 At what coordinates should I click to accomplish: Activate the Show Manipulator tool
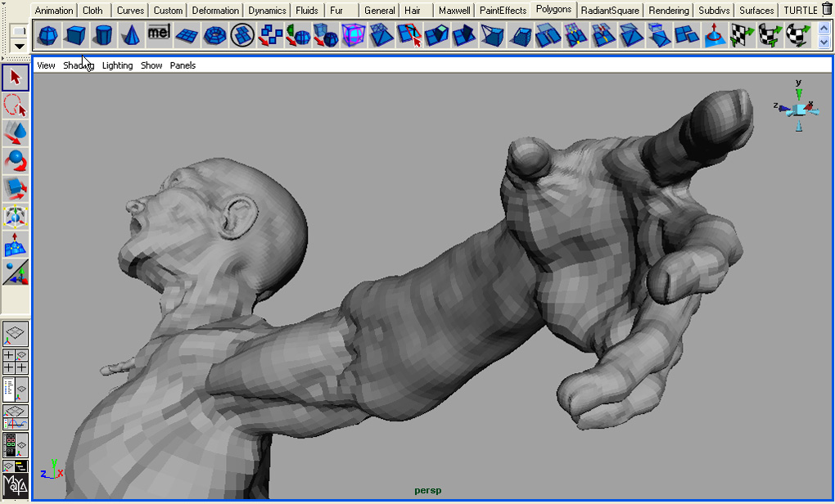click(16, 272)
